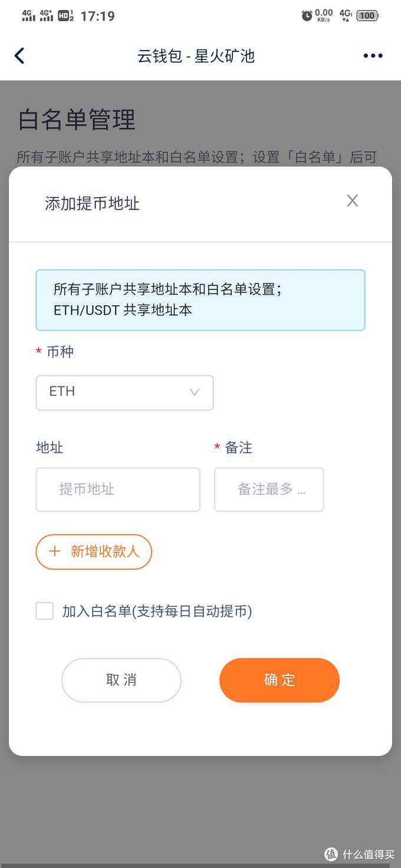Tap the first 4G signal icon
The height and width of the screenshot is (868, 401).
(28, 16)
